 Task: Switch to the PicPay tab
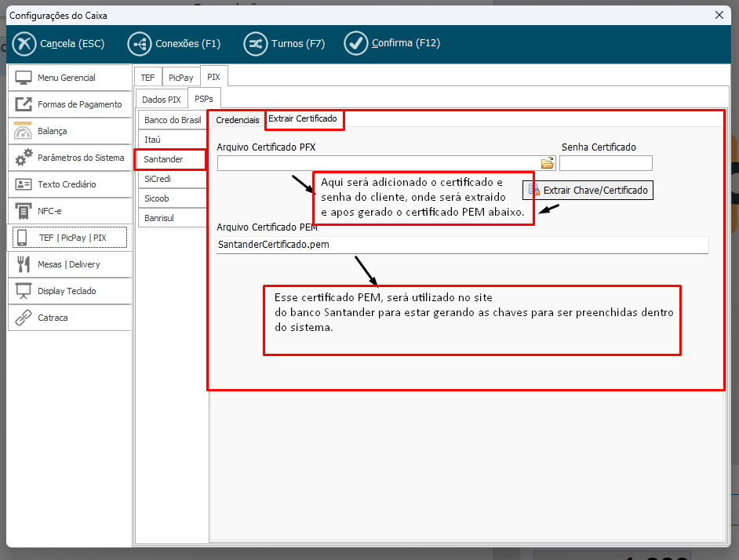tap(180, 78)
